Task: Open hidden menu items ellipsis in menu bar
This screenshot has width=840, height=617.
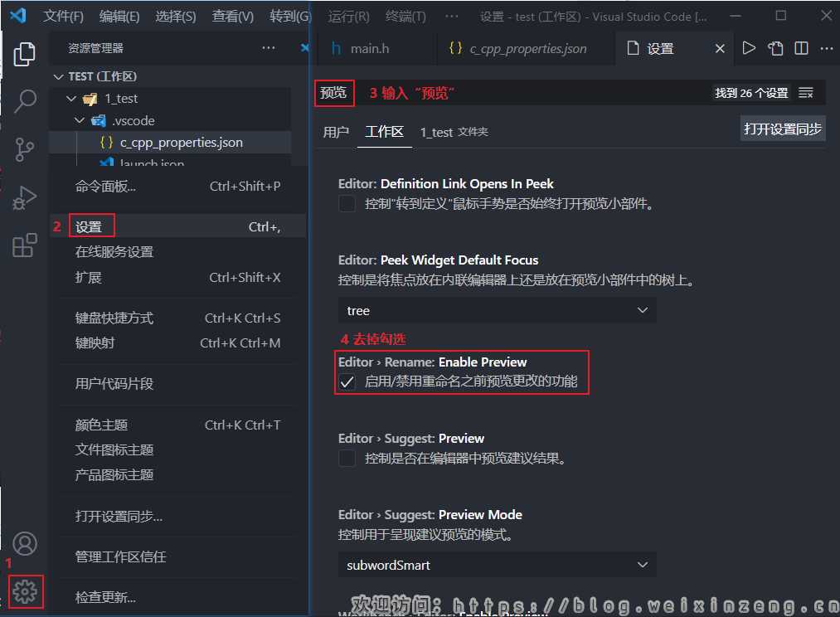Action: 452,16
